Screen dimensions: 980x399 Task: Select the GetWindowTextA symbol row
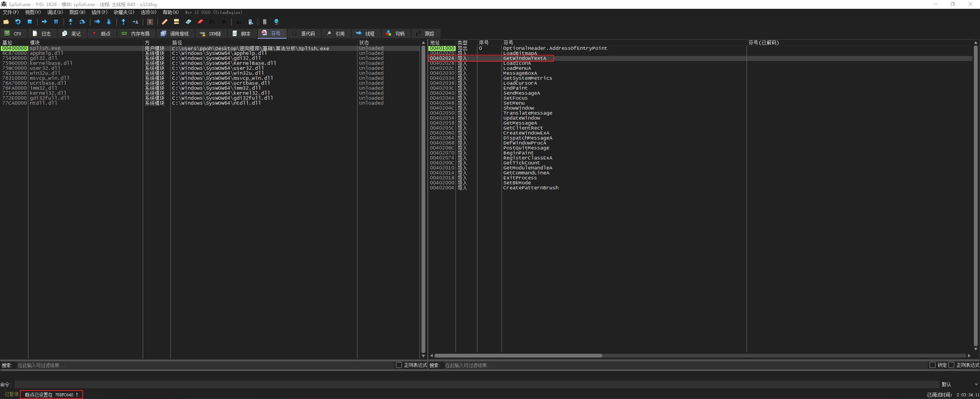point(701,58)
